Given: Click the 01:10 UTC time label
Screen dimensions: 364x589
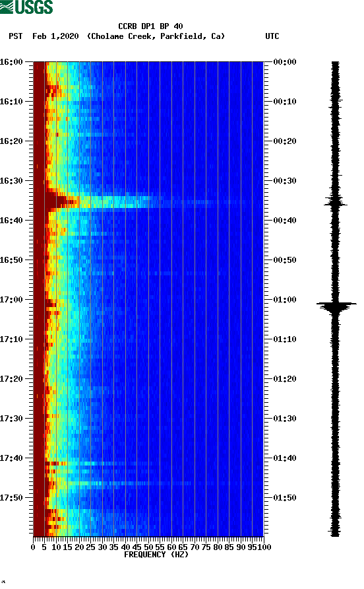Looking at the screenshot, I should 285,339.
